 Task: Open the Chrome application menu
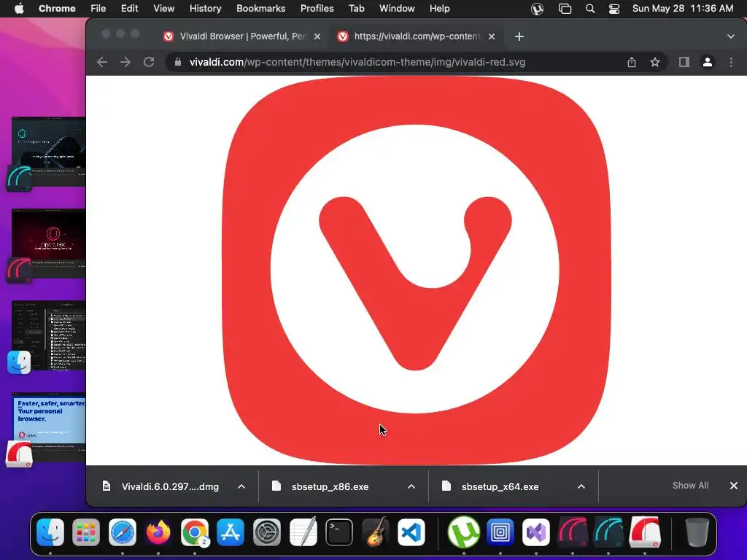(x=57, y=9)
